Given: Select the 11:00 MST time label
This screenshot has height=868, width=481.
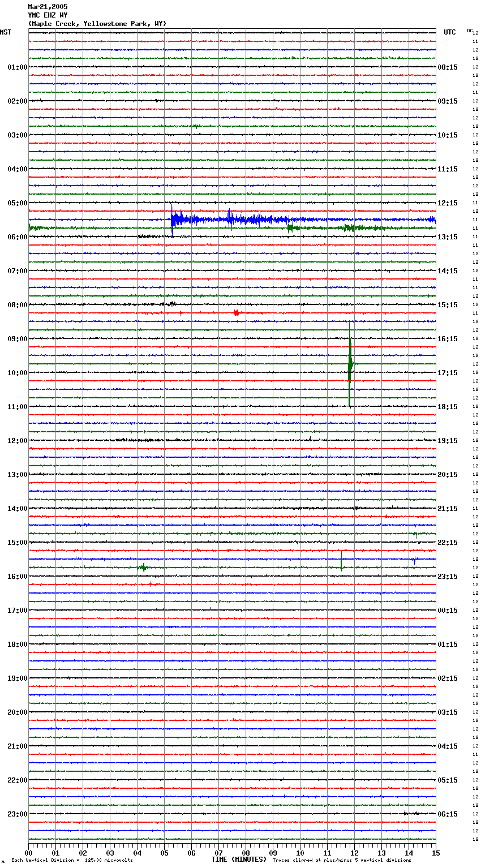Looking at the screenshot, I should (x=18, y=407).
